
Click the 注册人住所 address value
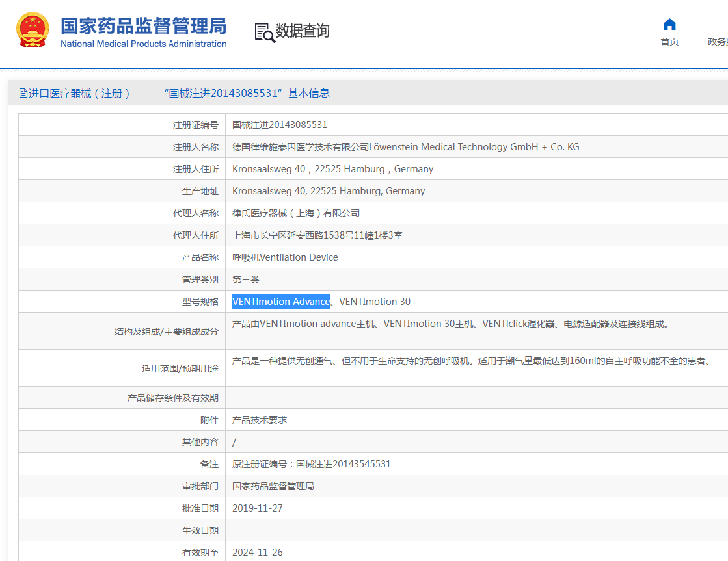tap(333, 169)
